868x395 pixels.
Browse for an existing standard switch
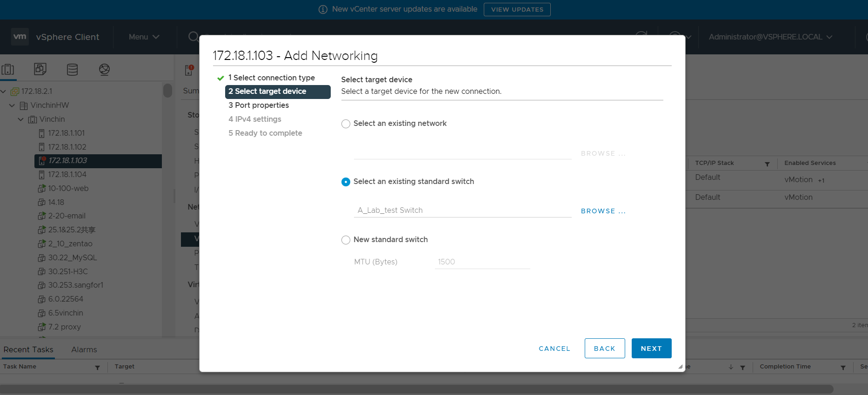pos(603,211)
